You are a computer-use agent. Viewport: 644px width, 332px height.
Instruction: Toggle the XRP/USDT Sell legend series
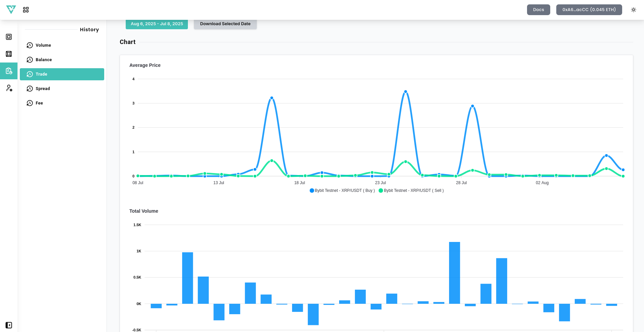411,191
